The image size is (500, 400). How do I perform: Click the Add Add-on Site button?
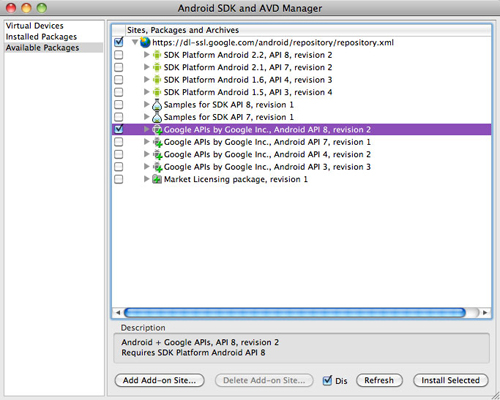click(159, 380)
